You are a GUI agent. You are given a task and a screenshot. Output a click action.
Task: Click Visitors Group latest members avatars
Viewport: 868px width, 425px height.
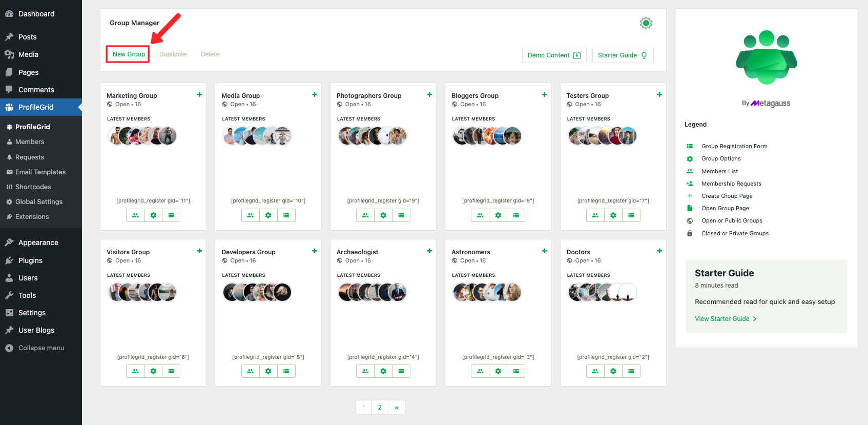coord(142,292)
